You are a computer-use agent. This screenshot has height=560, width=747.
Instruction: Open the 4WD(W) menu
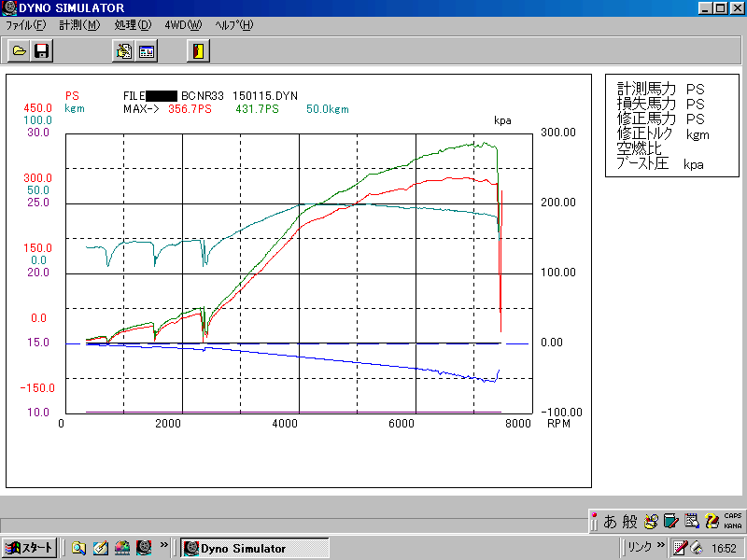coord(183,25)
